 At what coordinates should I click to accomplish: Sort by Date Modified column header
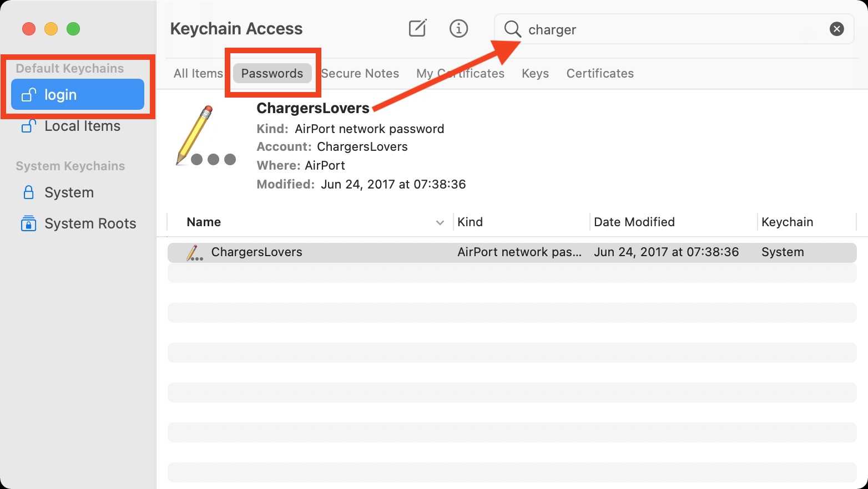634,222
